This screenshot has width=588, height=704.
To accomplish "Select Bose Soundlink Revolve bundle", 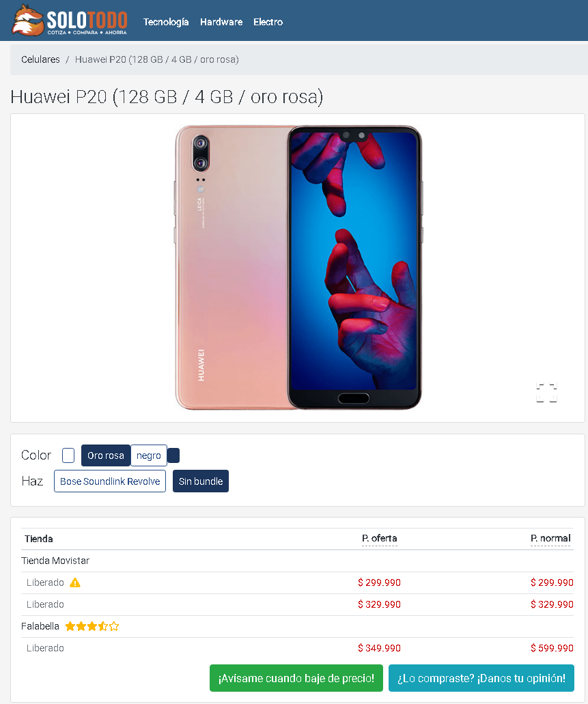I will pyautogui.click(x=110, y=481).
